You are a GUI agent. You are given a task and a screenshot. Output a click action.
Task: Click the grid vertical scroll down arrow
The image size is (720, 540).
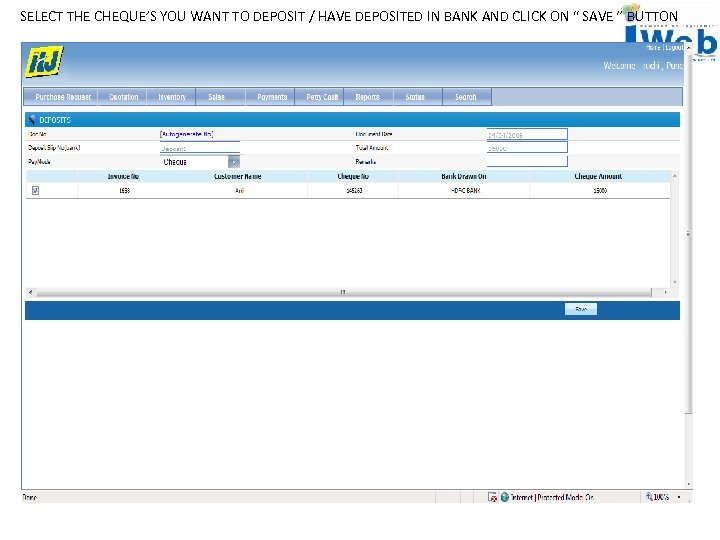[x=675, y=282]
